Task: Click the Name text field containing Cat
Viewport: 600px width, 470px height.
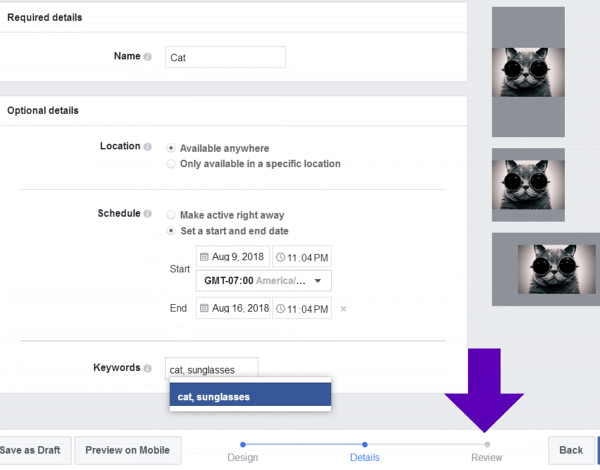Action: click(225, 57)
